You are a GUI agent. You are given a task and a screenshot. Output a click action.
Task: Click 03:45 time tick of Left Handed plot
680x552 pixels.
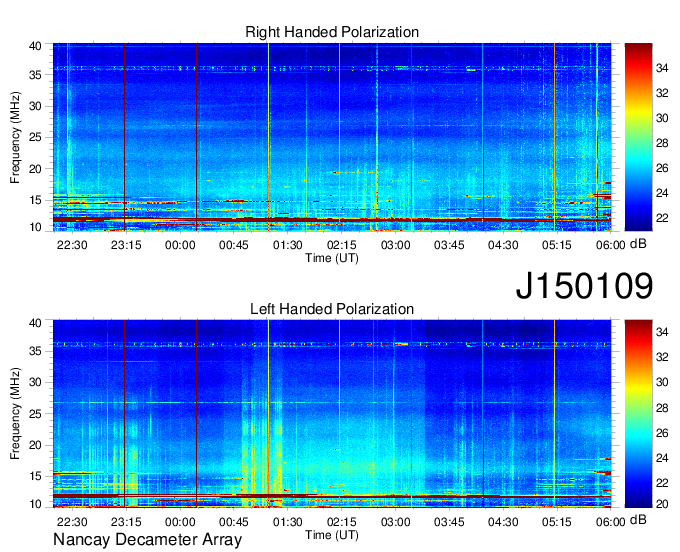pyautogui.click(x=449, y=522)
